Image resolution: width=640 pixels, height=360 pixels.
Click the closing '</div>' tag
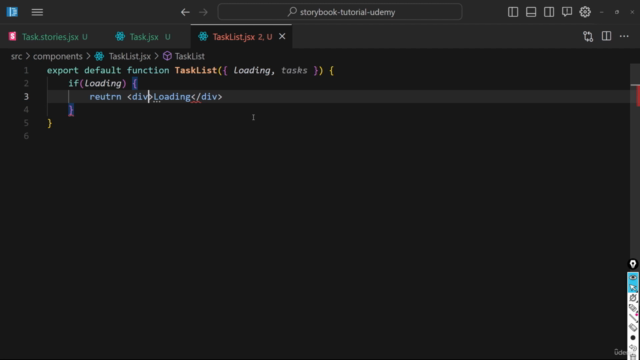tap(207, 97)
